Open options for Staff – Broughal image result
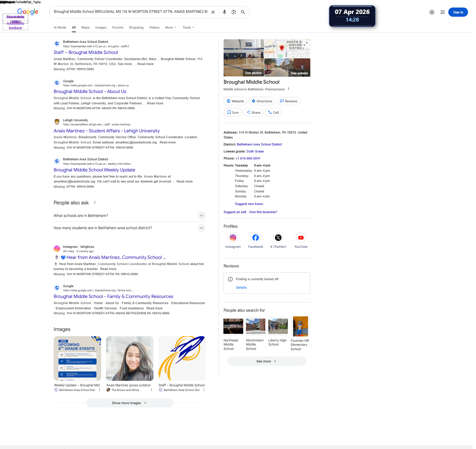 [x=204, y=390]
